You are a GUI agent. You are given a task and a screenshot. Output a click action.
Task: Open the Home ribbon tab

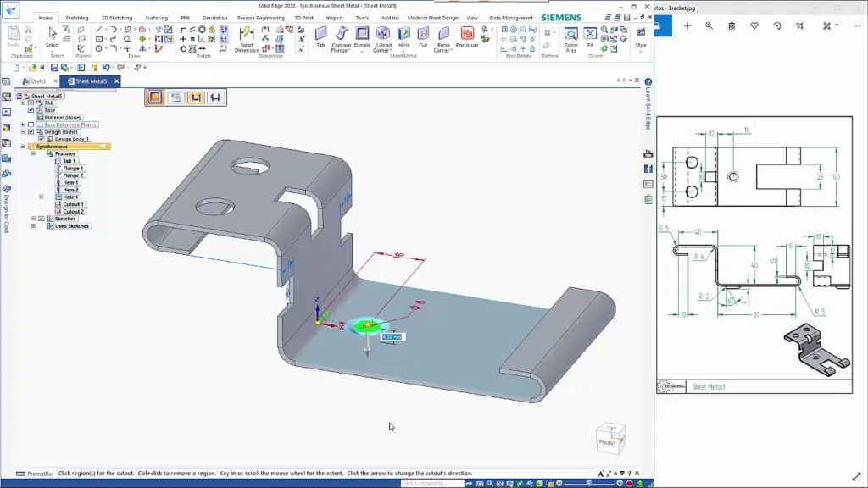[x=46, y=18]
